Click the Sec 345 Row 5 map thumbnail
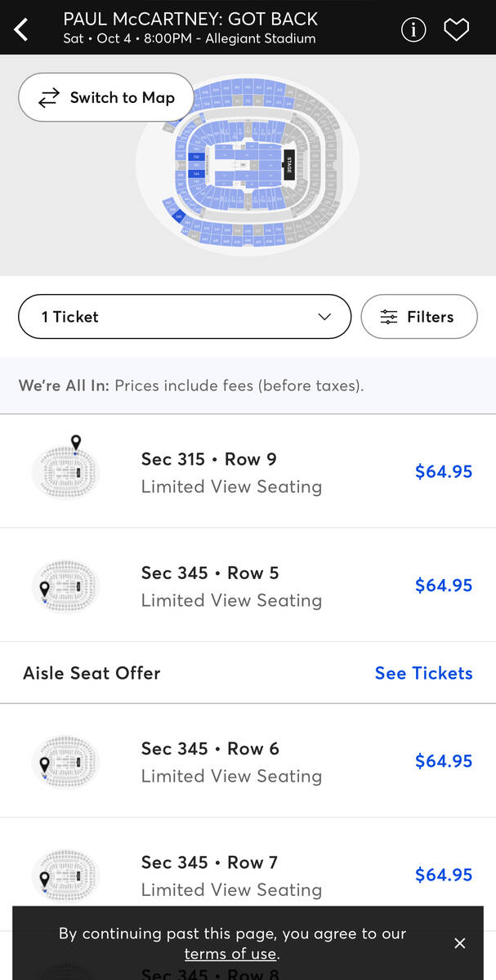 click(66, 585)
